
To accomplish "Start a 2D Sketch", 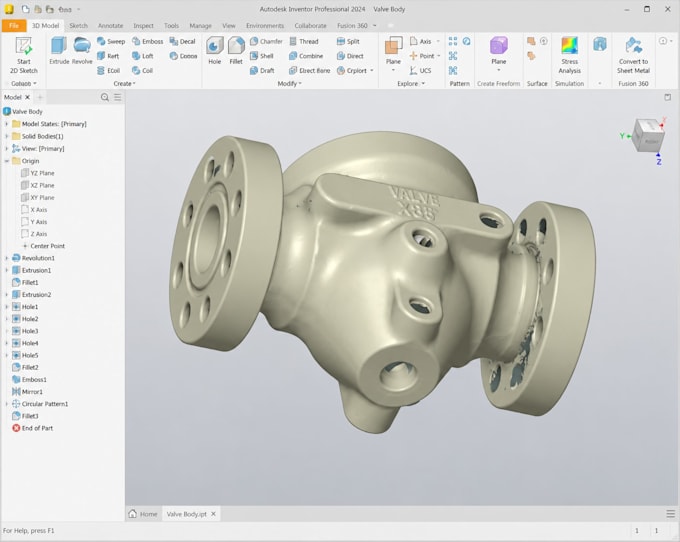I will pos(24,55).
